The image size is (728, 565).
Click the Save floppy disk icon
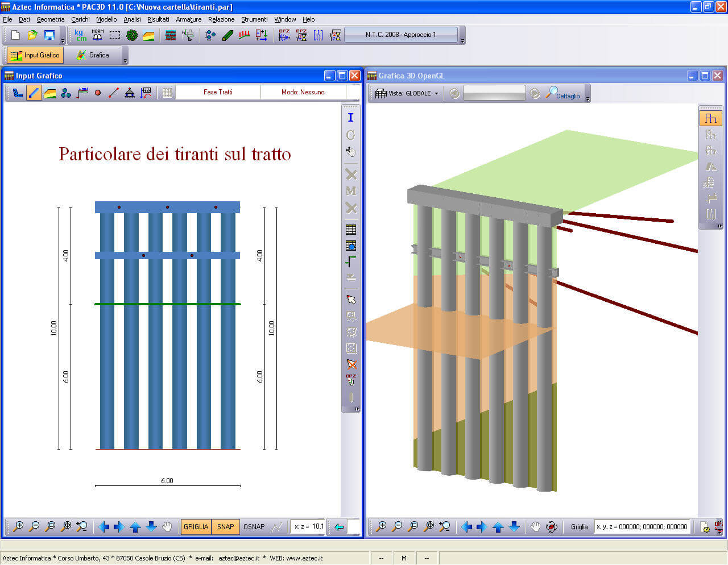pos(49,35)
